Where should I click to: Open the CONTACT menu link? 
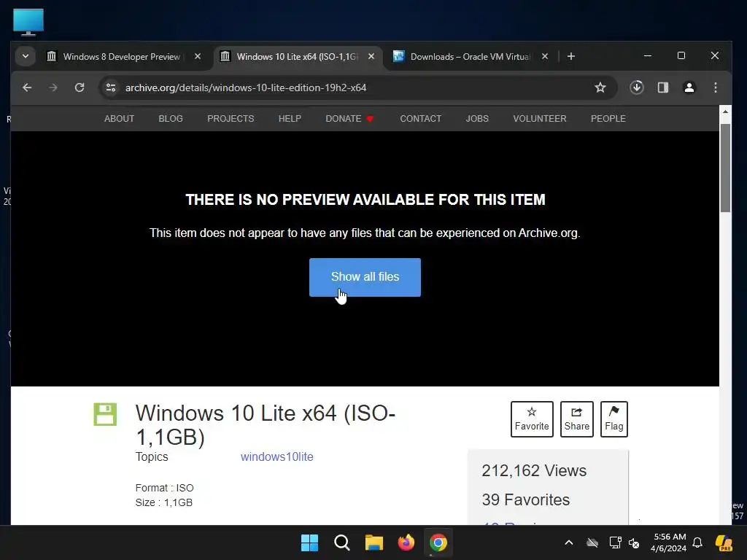point(421,119)
